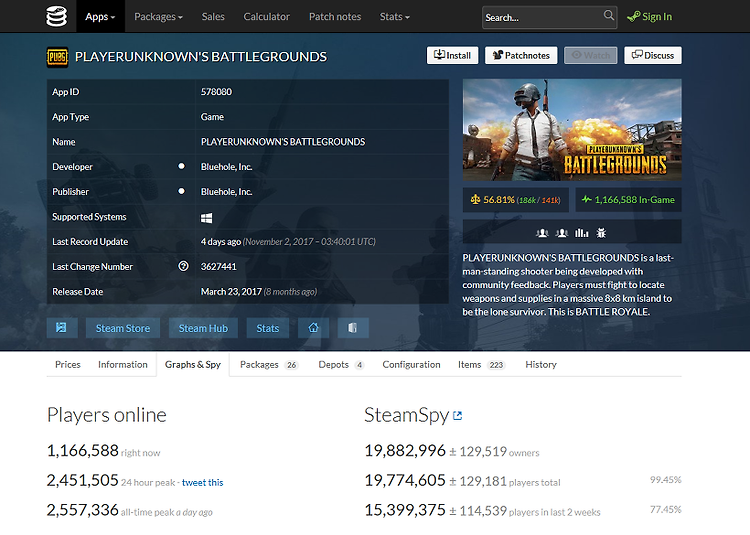Image resolution: width=750 pixels, height=535 pixels.
Task: Click the SteamSpy external link icon
Action: click(x=457, y=415)
